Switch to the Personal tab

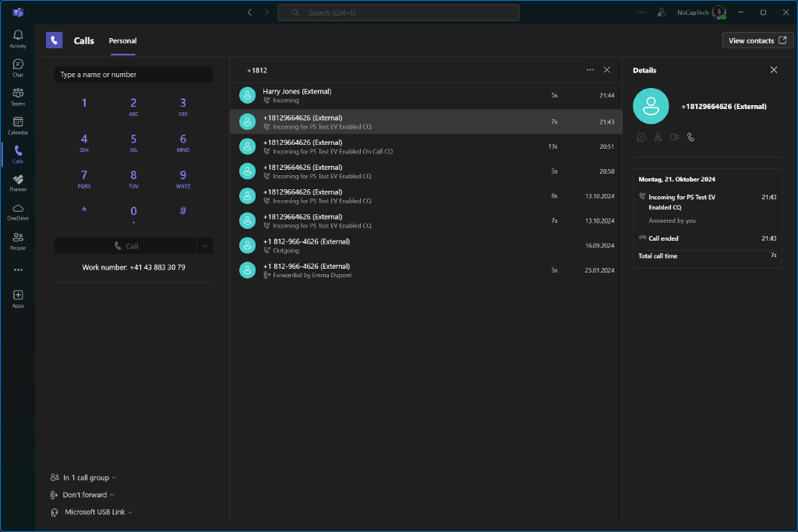tap(122, 41)
